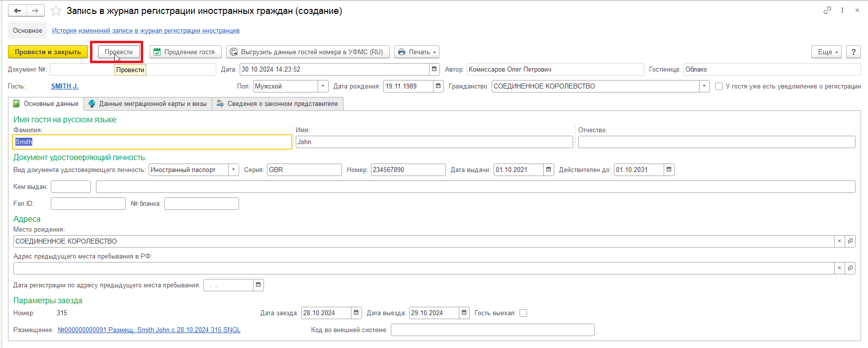This screenshot has height=348, width=868.
Task: Clear the previous stay address field
Action: coord(839,268)
